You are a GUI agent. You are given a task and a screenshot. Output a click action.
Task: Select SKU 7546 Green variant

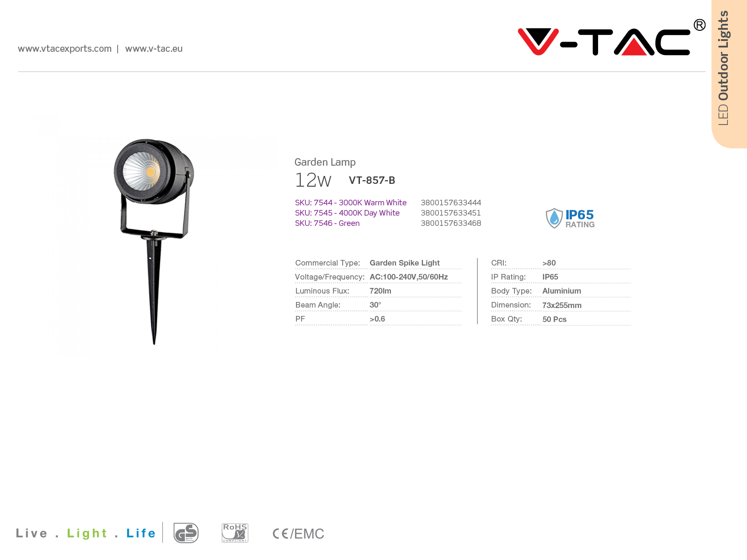coord(327,223)
